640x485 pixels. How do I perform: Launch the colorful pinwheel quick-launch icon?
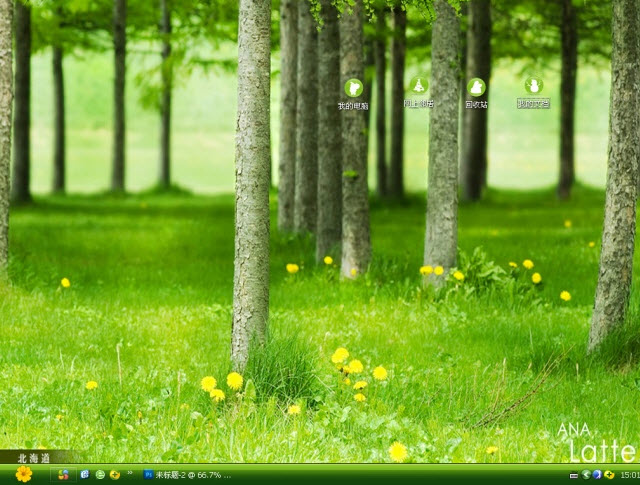pos(63,475)
